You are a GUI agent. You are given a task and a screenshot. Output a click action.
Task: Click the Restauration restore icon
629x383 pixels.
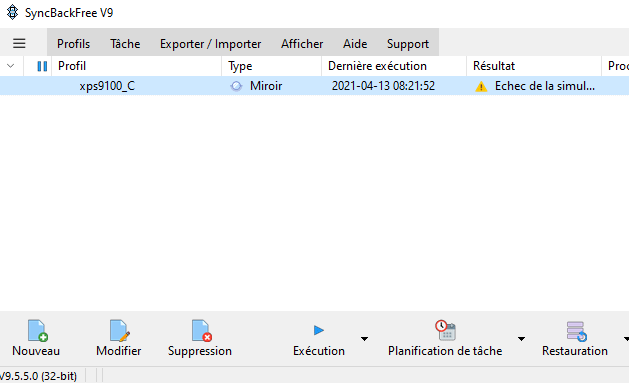[576, 331]
